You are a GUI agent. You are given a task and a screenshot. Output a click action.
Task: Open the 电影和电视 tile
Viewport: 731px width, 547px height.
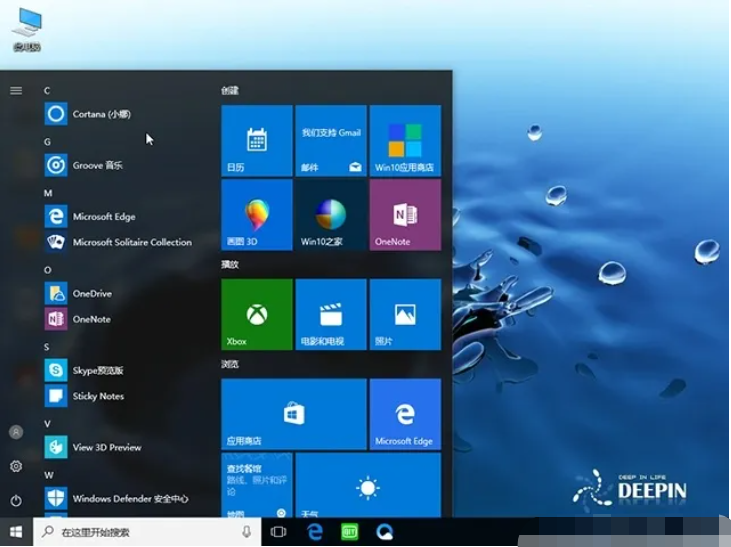(331, 314)
